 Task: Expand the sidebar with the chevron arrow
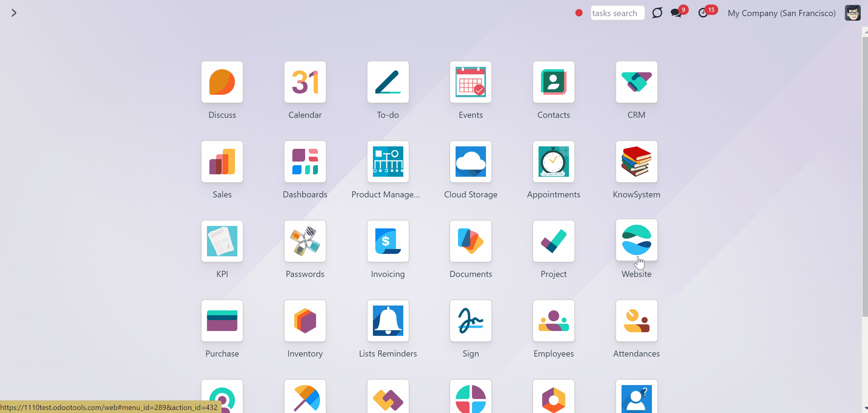coord(14,13)
